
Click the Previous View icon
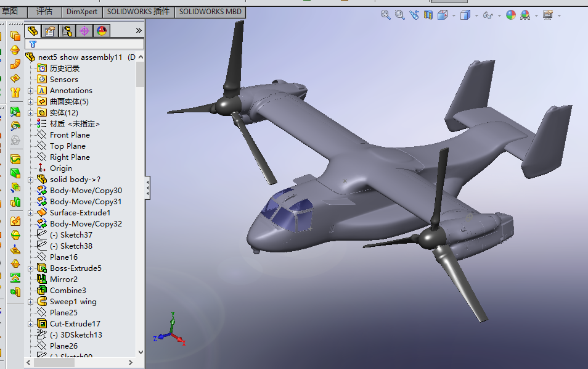point(414,15)
